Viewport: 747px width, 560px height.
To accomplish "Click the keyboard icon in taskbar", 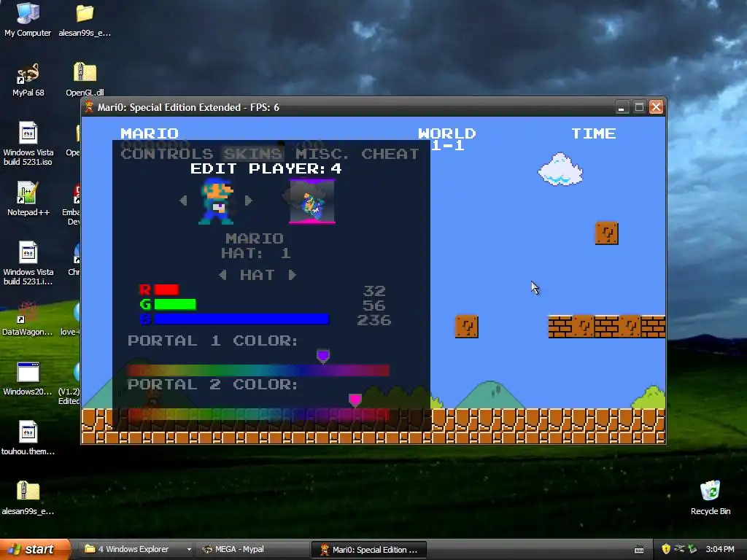I will (639, 550).
